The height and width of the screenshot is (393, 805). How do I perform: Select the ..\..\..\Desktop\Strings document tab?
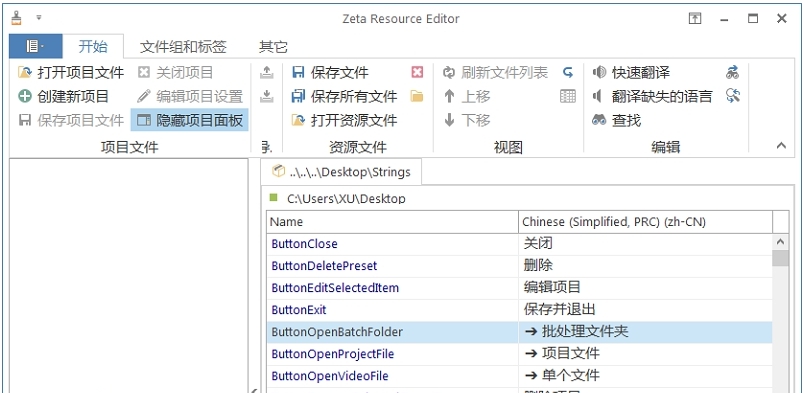[341, 172]
